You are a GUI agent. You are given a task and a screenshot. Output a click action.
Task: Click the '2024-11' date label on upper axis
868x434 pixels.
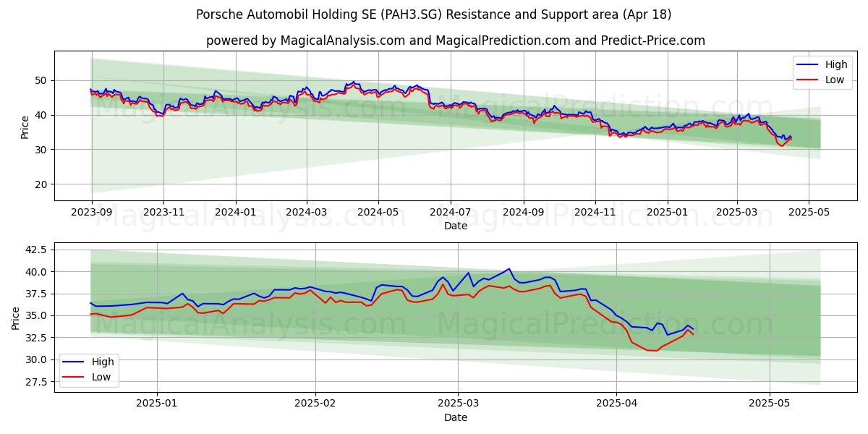(x=596, y=212)
